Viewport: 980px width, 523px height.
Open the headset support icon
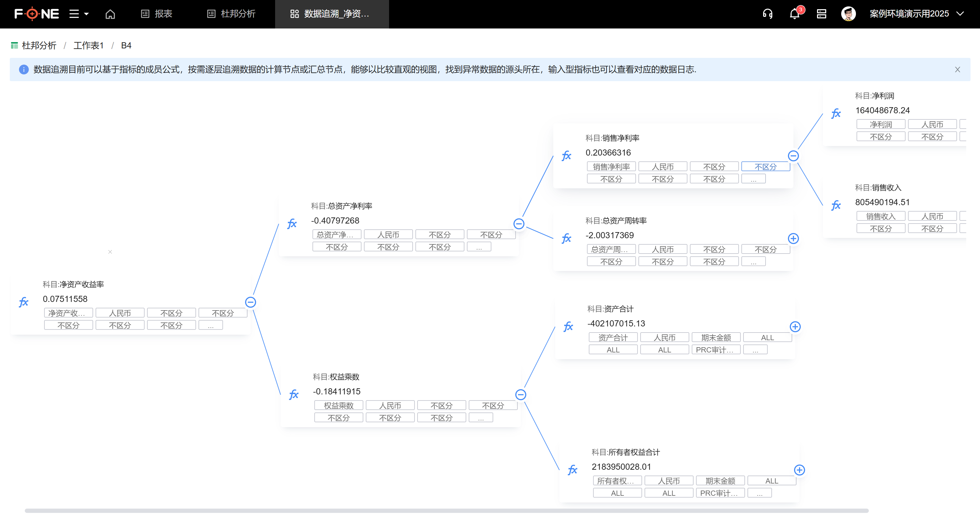767,14
